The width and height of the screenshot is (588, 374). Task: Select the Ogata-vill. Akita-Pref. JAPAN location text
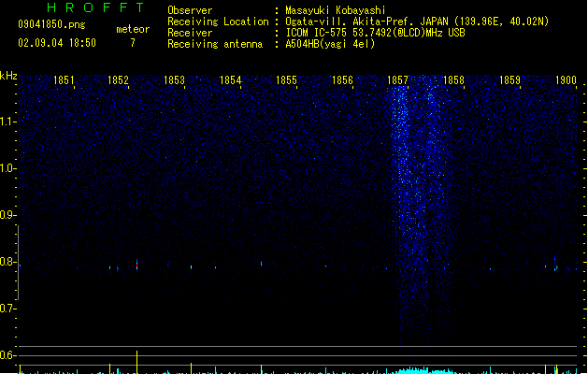coord(417,22)
